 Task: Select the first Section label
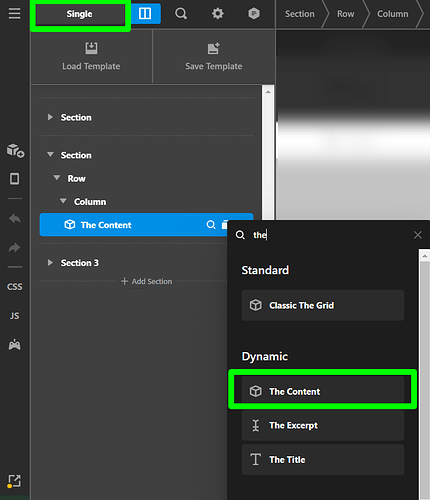tap(76, 118)
